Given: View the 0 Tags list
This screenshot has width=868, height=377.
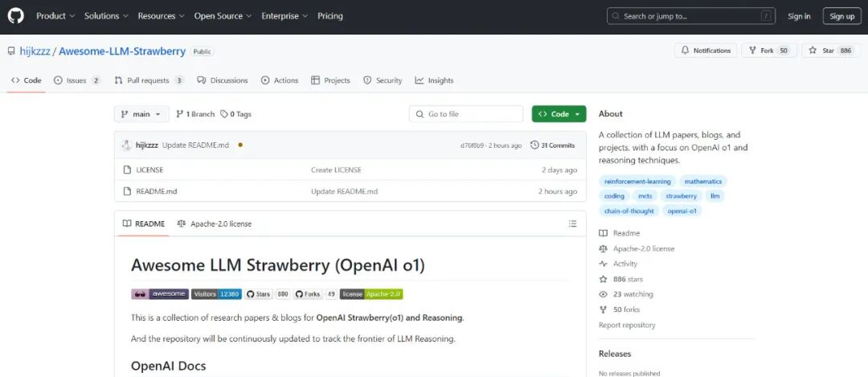Looking at the screenshot, I should pos(235,114).
